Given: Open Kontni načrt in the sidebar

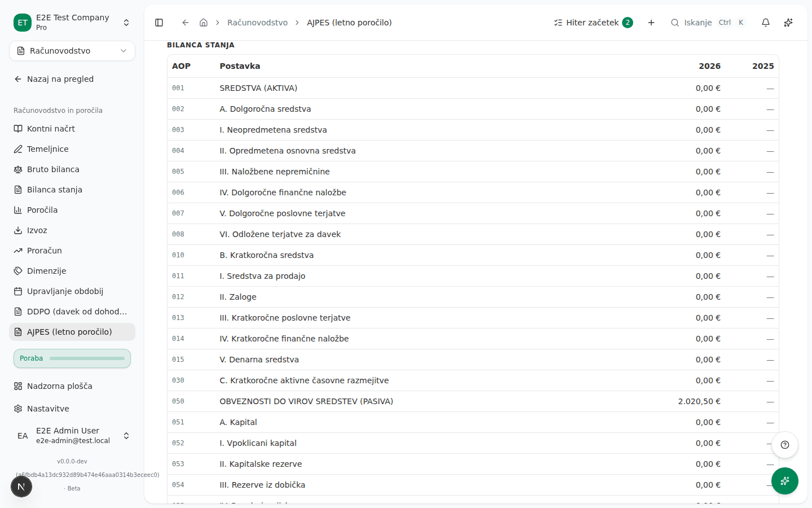Looking at the screenshot, I should (72, 129).
